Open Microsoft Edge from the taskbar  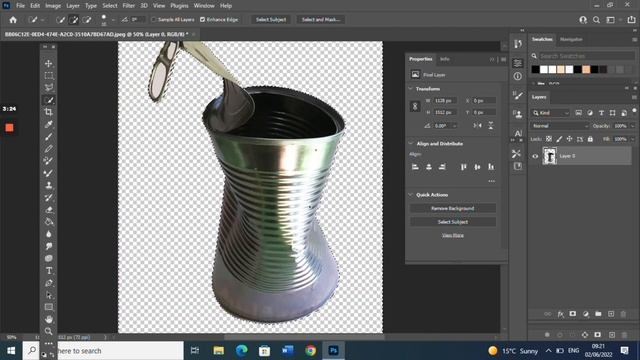point(242,350)
